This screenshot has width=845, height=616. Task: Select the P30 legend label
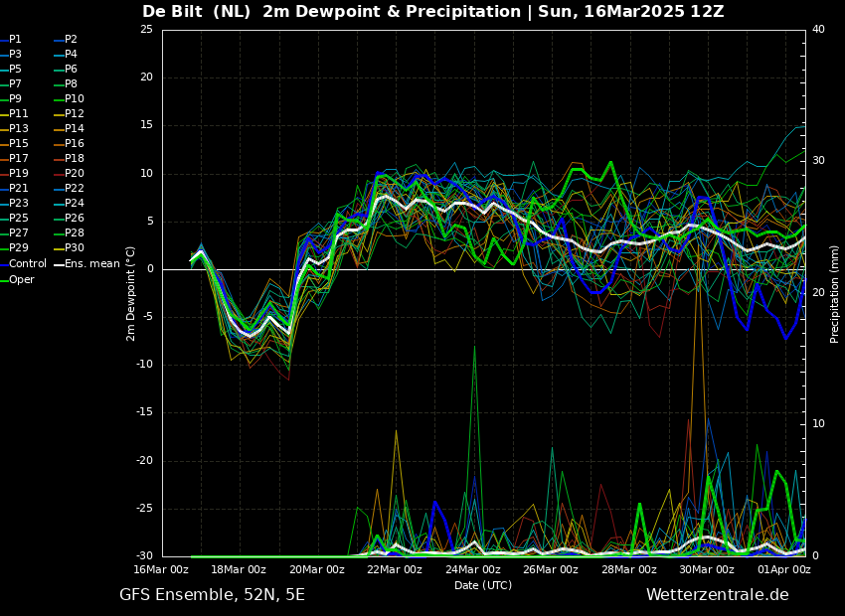pyautogui.click(x=75, y=248)
